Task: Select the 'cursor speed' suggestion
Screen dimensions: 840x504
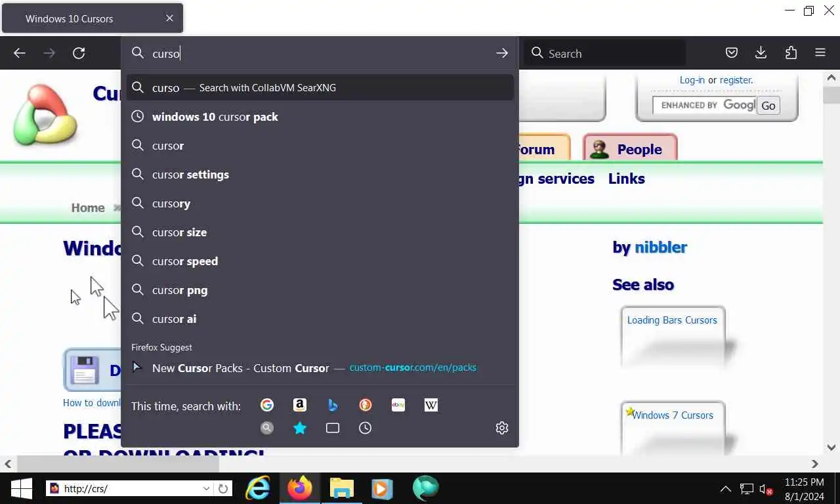Action: tap(320, 261)
